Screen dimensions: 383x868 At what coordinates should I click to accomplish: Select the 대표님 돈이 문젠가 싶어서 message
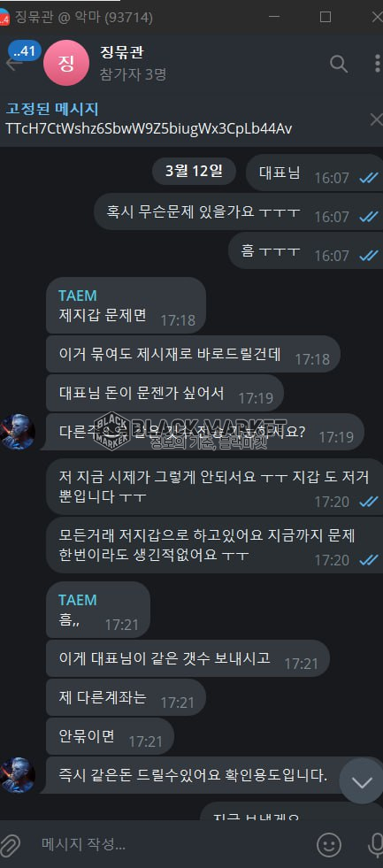(x=165, y=394)
